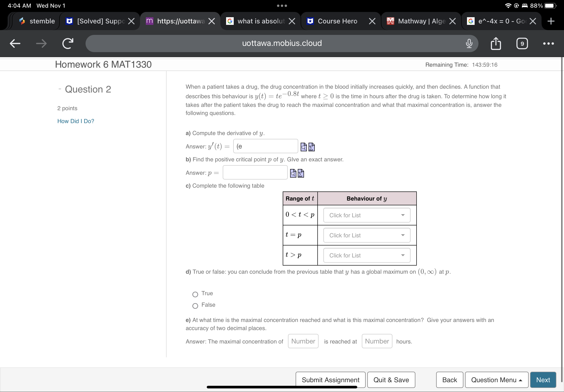Click the How Did I Do? link

click(x=75, y=121)
